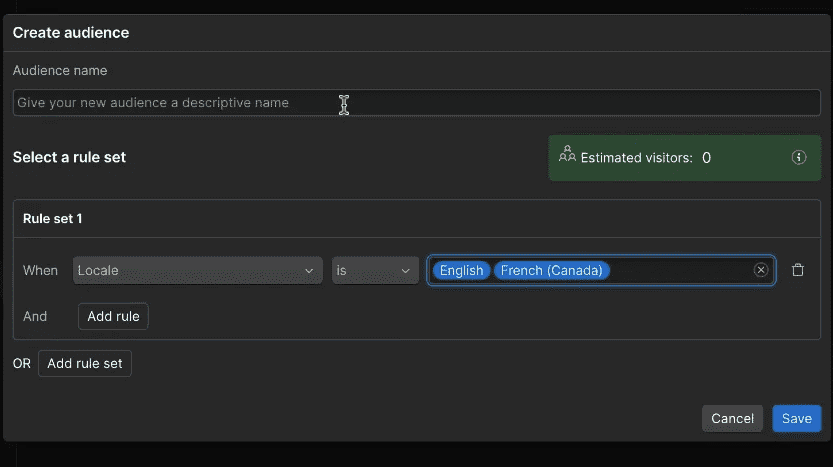Select the English locale tag

pos(461,270)
